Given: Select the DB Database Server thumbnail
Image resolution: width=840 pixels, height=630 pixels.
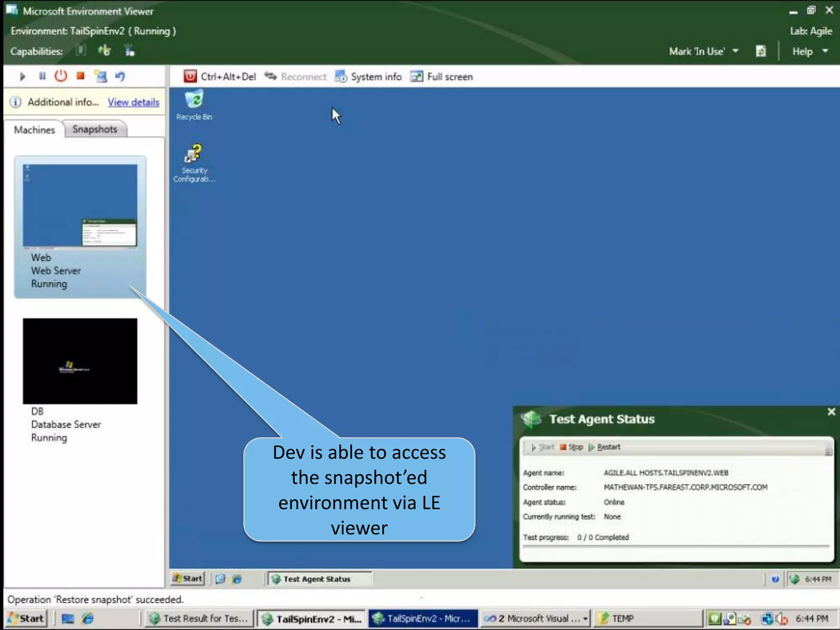Looking at the screenshot, I should click(80, 361).
